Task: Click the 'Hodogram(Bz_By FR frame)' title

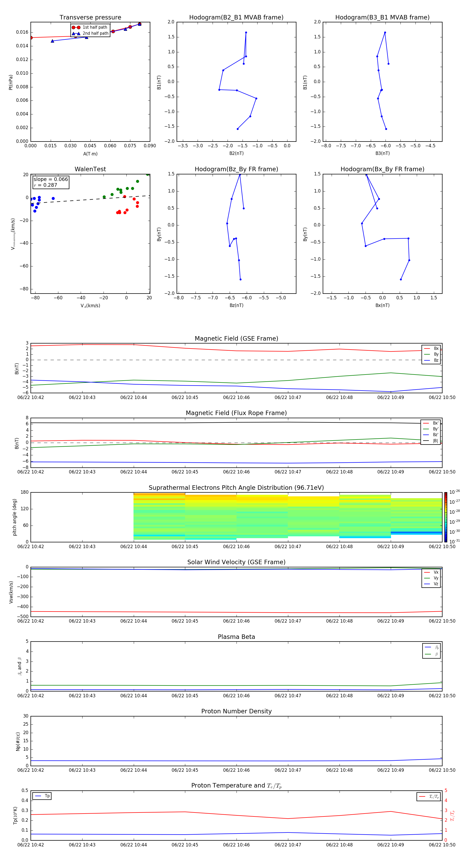Action: [x=236, y=169]
